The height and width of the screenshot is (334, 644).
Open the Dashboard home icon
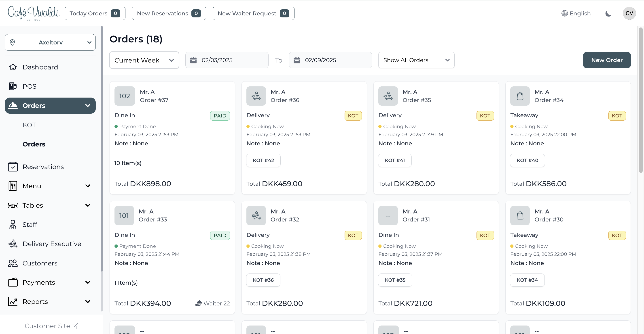(x=13, y=67)
